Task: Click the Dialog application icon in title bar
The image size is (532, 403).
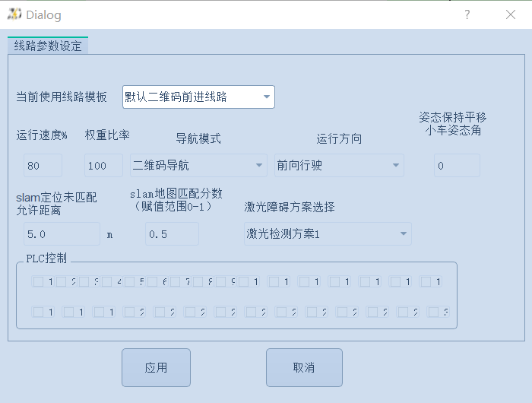Action: click(x=14, y=14)
